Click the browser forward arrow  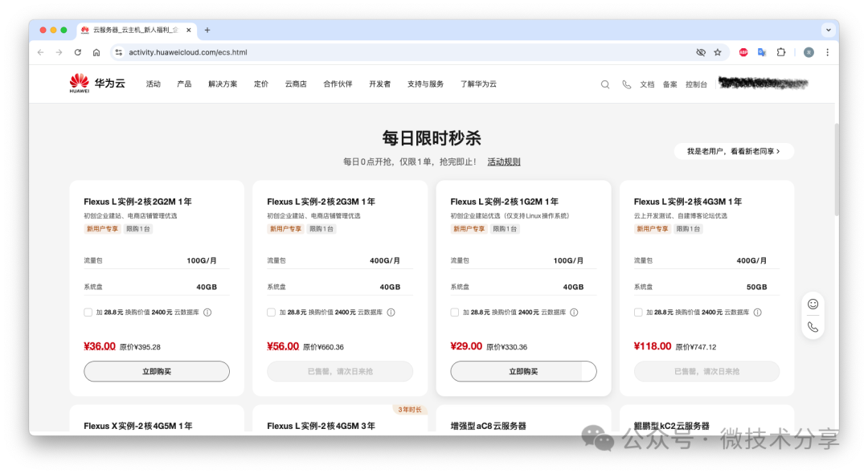(59, 52)
